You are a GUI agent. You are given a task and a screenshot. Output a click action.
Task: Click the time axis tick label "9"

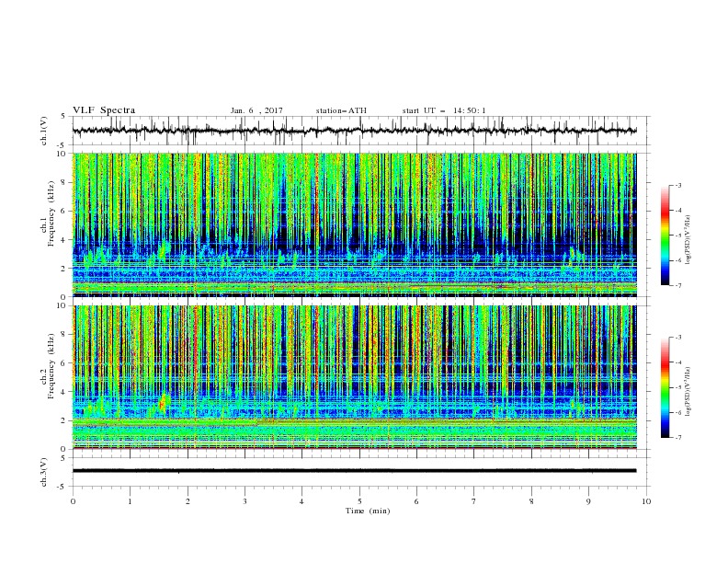[588, 501]
